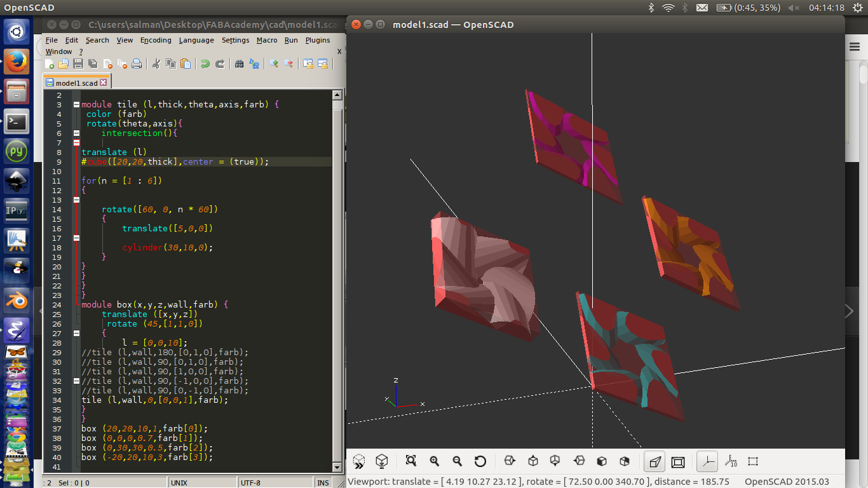This screenshot has width=868, height=488.
Task: Switch the viewport to top view
Action: 532,461
